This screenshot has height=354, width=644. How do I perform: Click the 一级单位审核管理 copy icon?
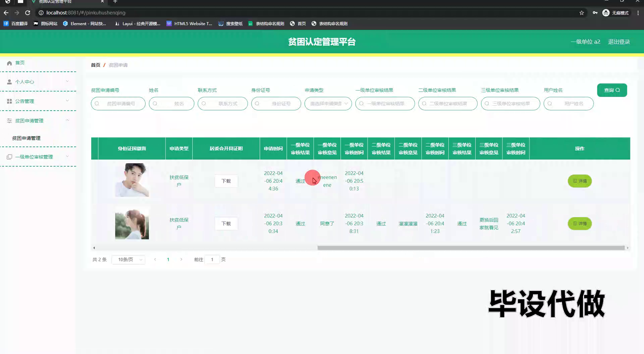point(9,157)
